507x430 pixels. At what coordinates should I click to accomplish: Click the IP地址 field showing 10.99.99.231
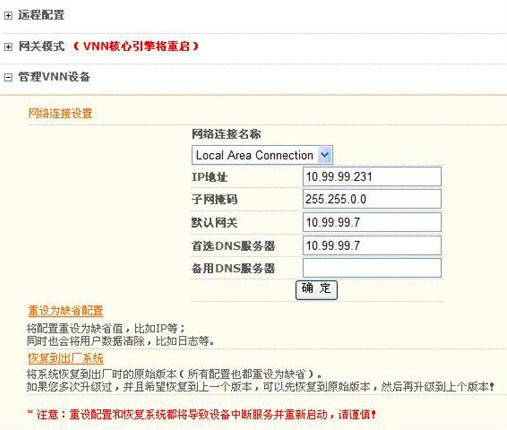coord(372,177)
